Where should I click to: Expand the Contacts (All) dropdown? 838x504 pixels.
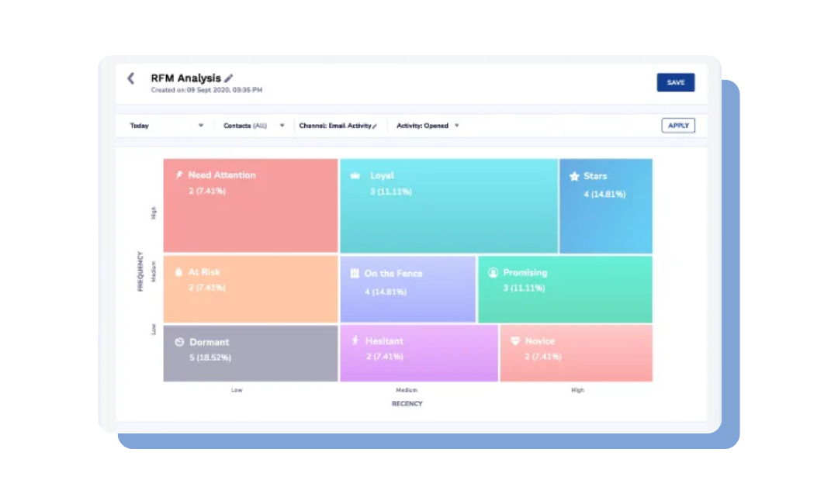click(255, 126)
